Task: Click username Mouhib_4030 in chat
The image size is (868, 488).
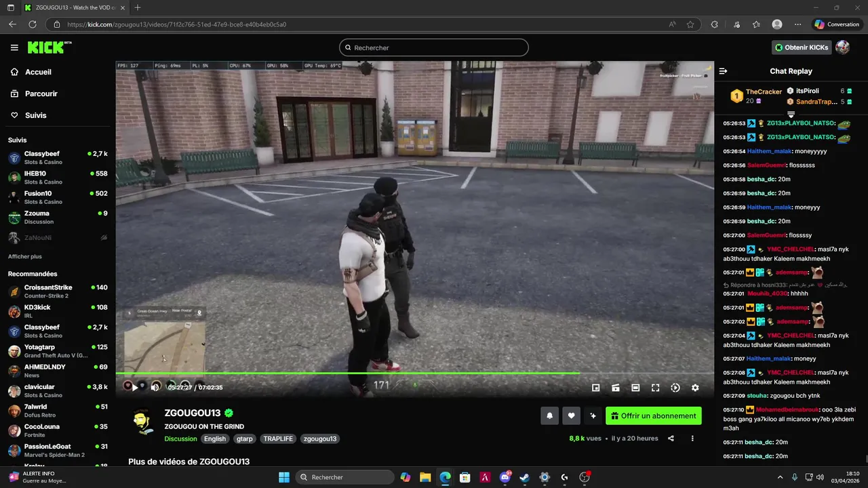Action: click(767, 293)
